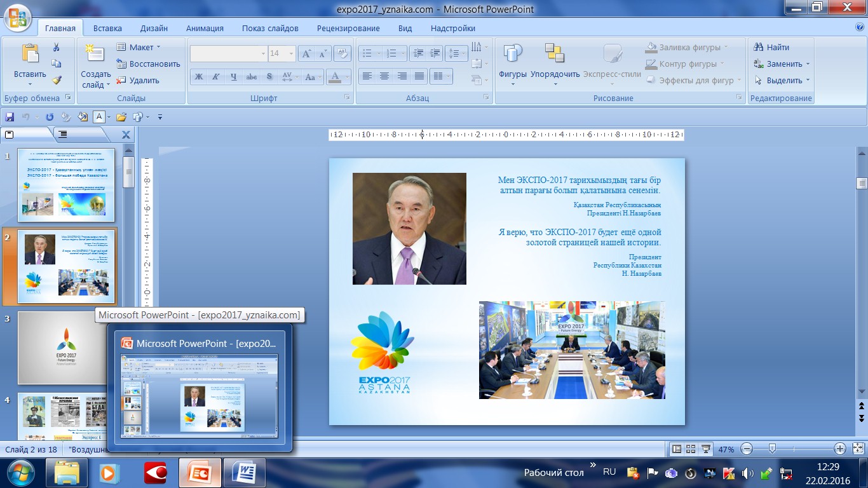Click the Find (Найти) binoculars icon

759,48
